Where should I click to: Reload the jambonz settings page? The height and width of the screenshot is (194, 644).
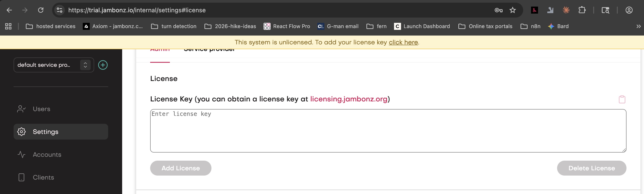(x=41, y=10)
